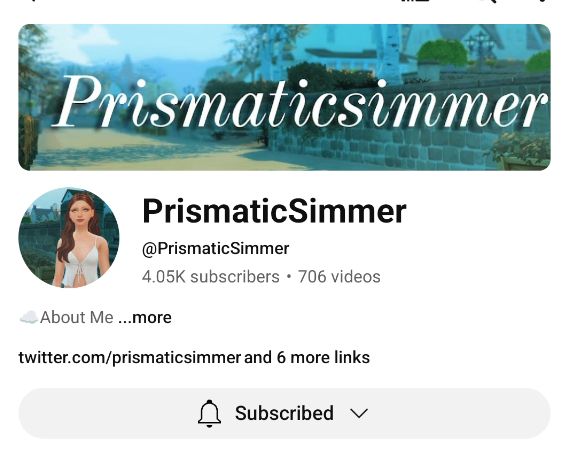The height and width of the screenshot is (462, 573).
Task: Tap the Prismaticsimmer script banner text
Action: 301,102
